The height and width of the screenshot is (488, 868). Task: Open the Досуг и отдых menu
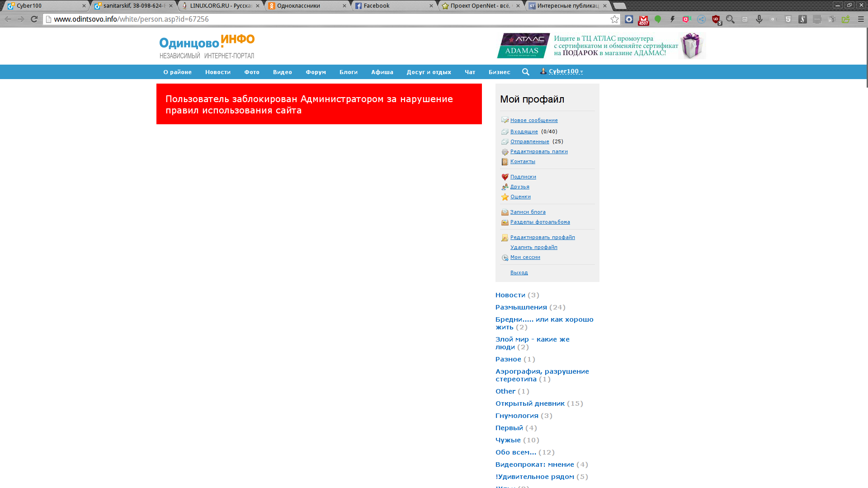[x=429, y=72]
